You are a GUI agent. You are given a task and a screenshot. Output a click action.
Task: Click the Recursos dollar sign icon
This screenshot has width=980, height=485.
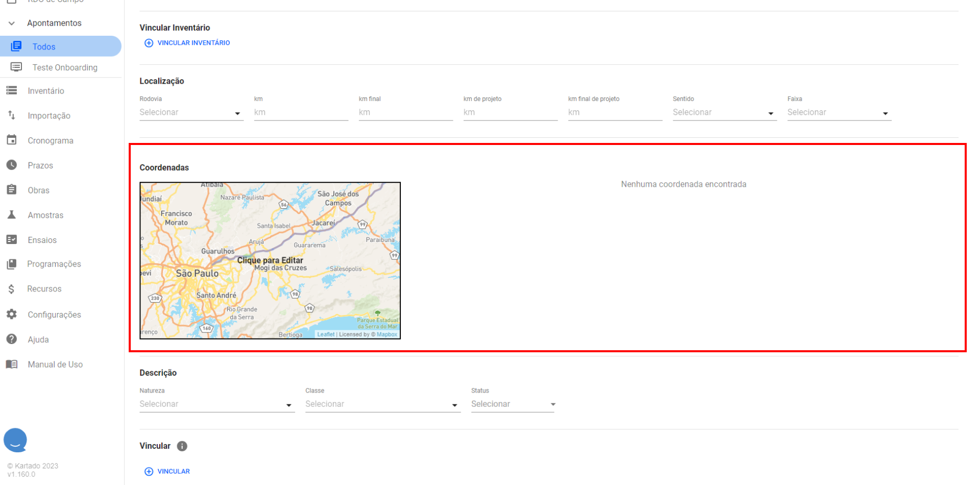point(12,289)
